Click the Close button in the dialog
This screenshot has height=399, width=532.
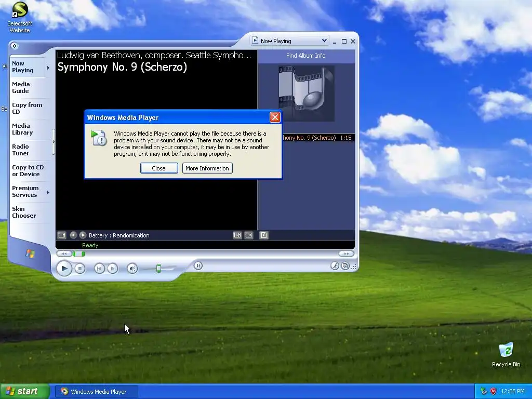pos(159,168)
